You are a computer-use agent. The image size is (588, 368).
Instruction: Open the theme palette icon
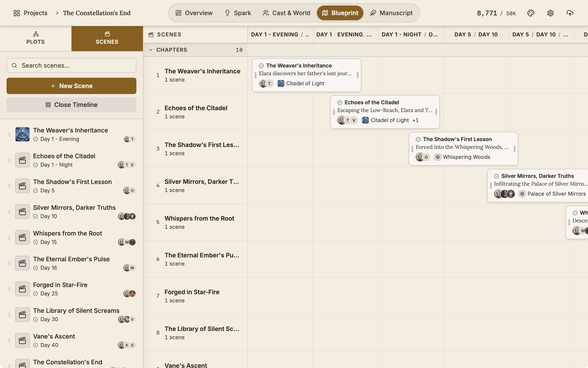[531, 13]
